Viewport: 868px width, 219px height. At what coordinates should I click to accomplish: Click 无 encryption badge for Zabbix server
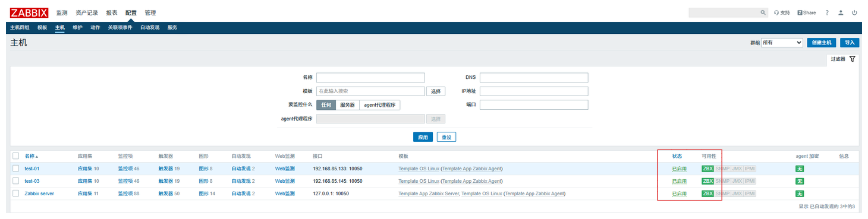tap(800, 193)
